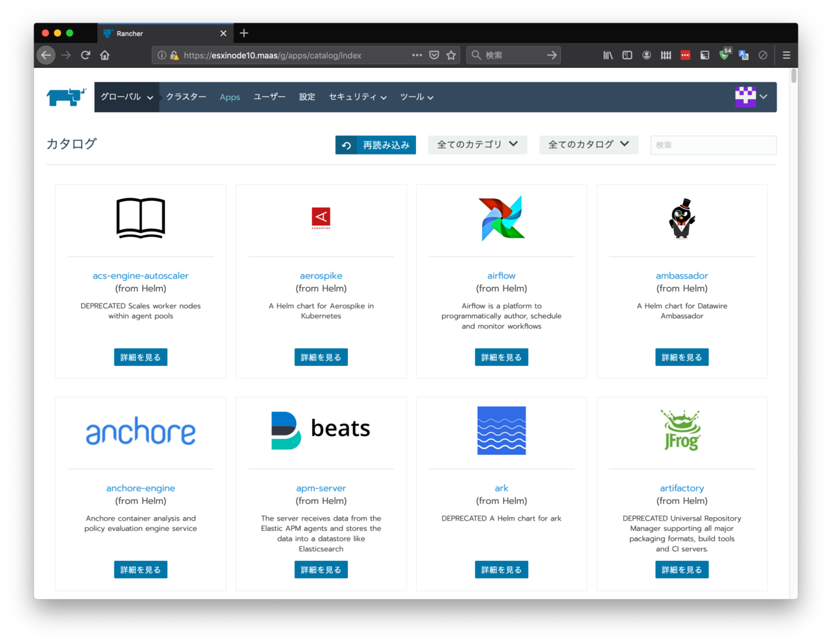Click the Ambassador penguin logo
Viewport: 832px width, 644px height.
pyautogui.click(x=682, y=218)
